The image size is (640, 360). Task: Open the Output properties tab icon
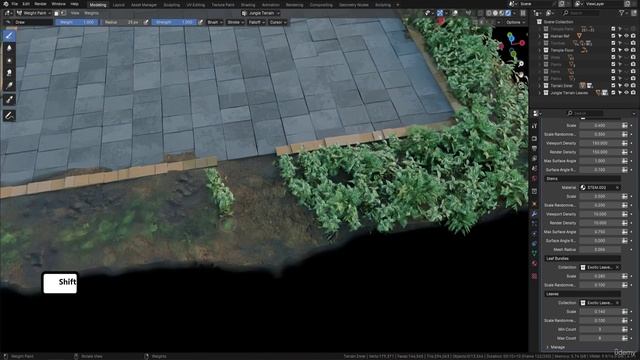coord(534,149)
